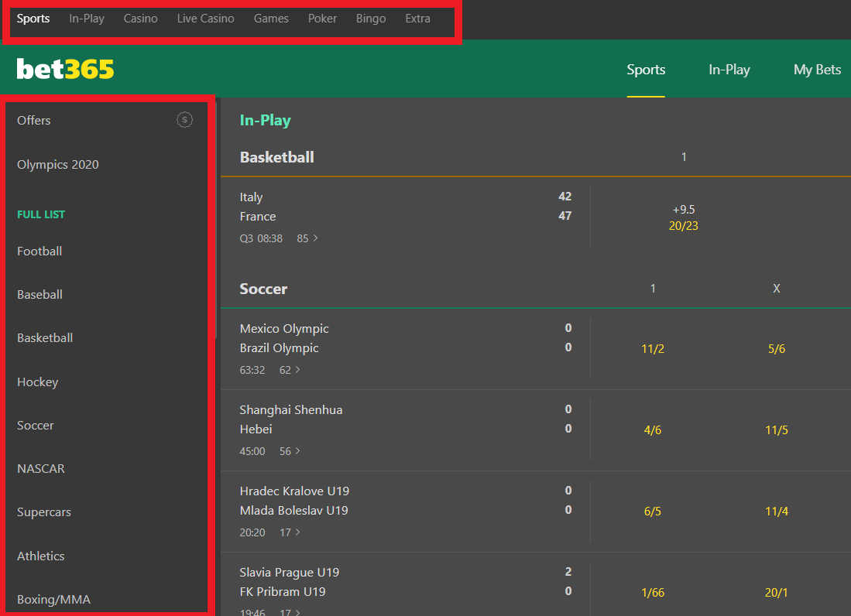
Task: Bet on Slavia Prague U19 at 1/66
Action: coord(652,593)
